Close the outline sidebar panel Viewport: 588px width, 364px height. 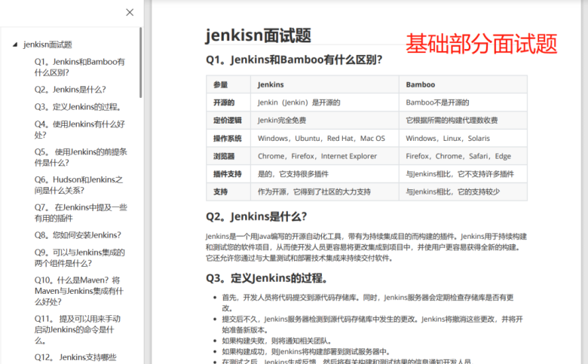[130, 12]
